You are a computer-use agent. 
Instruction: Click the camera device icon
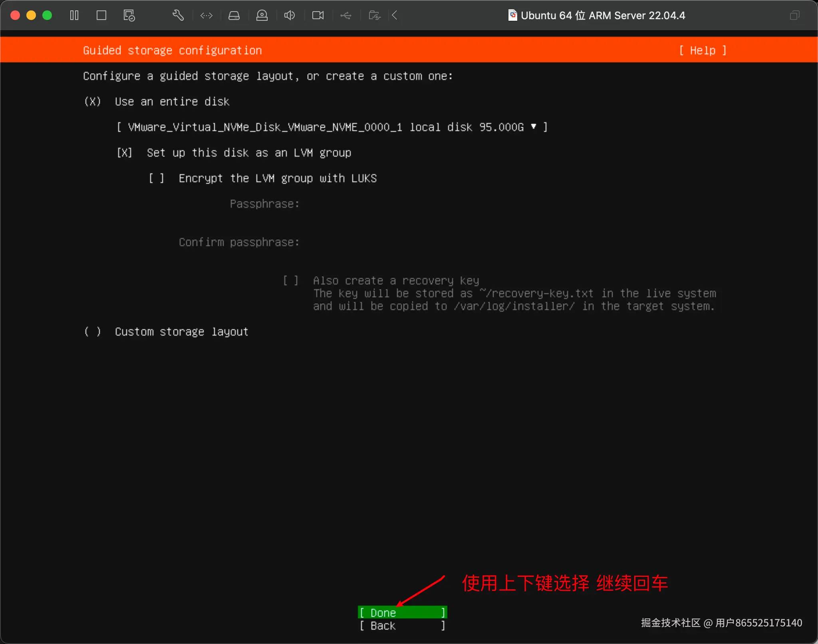pos(318,15)
